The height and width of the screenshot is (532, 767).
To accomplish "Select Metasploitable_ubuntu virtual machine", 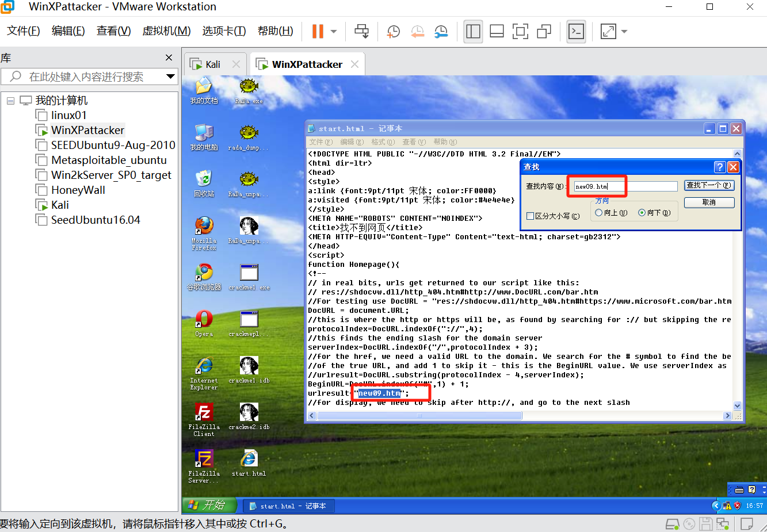I will pyautogui.click(x=109, y=160).
